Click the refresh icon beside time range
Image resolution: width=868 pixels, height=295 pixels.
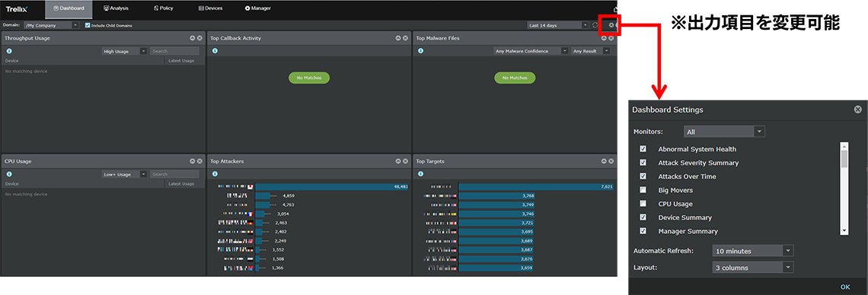point(595,25)
